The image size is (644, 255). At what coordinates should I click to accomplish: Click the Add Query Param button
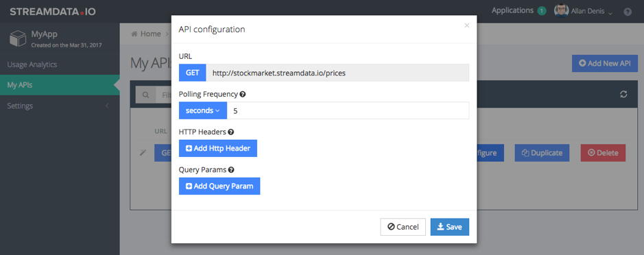(x=219, y=186)
